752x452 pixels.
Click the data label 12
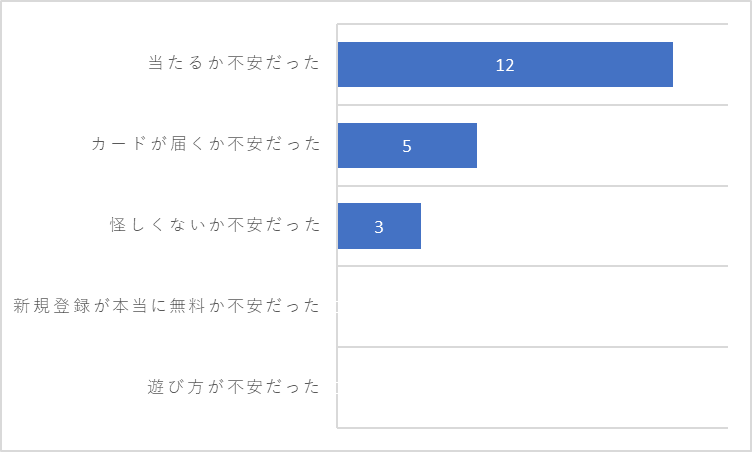coord(505,65)
